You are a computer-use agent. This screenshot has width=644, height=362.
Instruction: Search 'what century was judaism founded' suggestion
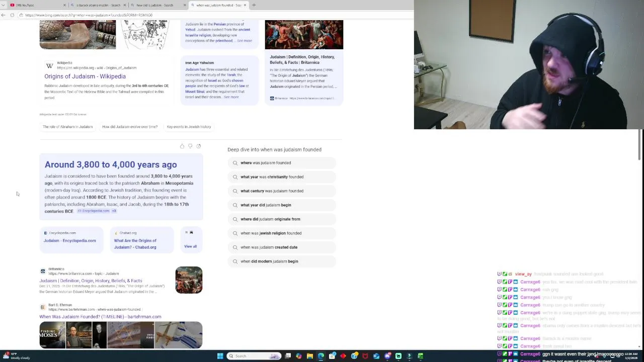[282, 191]
